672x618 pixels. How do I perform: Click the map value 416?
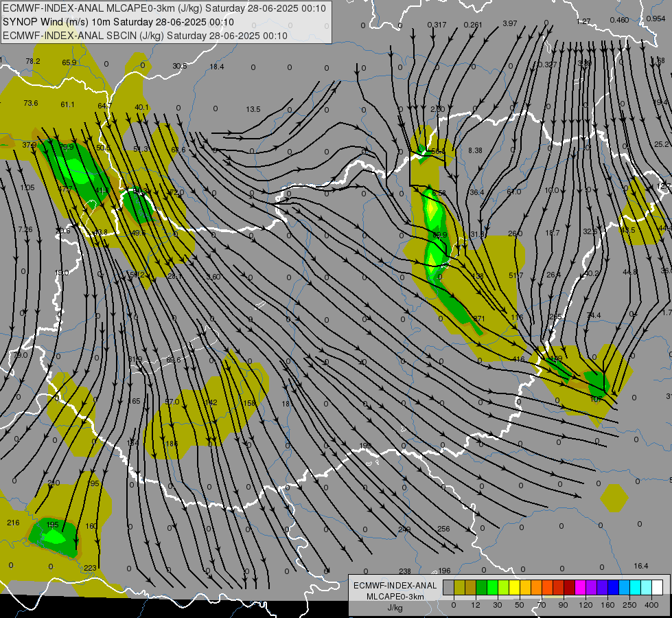(518, 359)
